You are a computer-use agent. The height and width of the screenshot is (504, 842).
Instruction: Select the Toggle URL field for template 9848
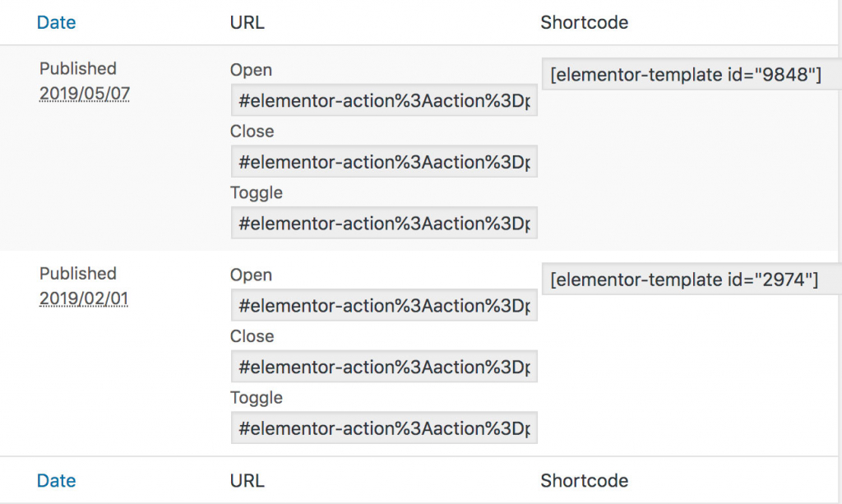tap(384, 223)
